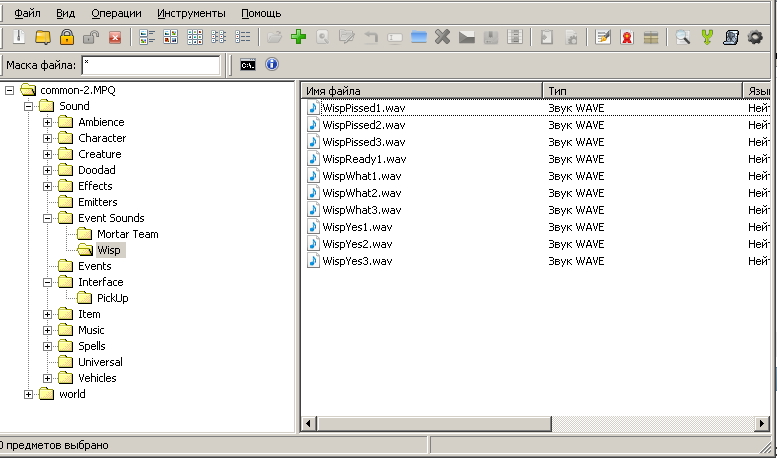Select the file WispReady1.wav

click(x=364, y=159)
